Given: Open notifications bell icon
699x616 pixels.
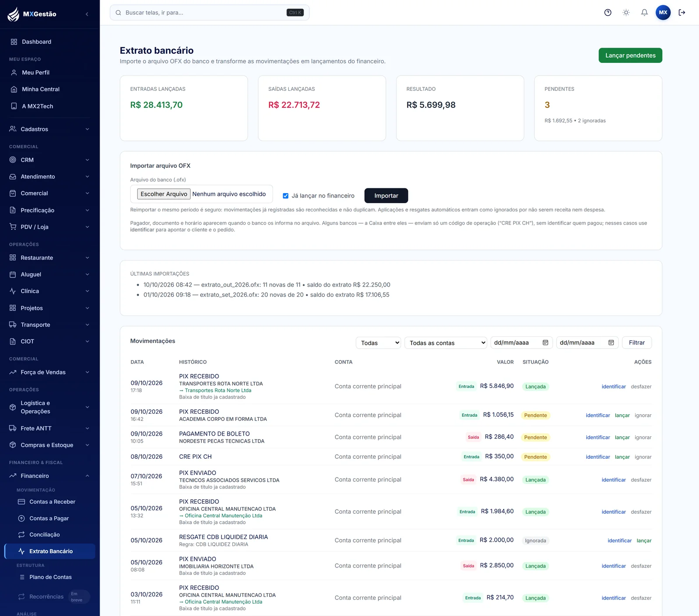Looking at the screenshot, I should [x=644, y=13].
